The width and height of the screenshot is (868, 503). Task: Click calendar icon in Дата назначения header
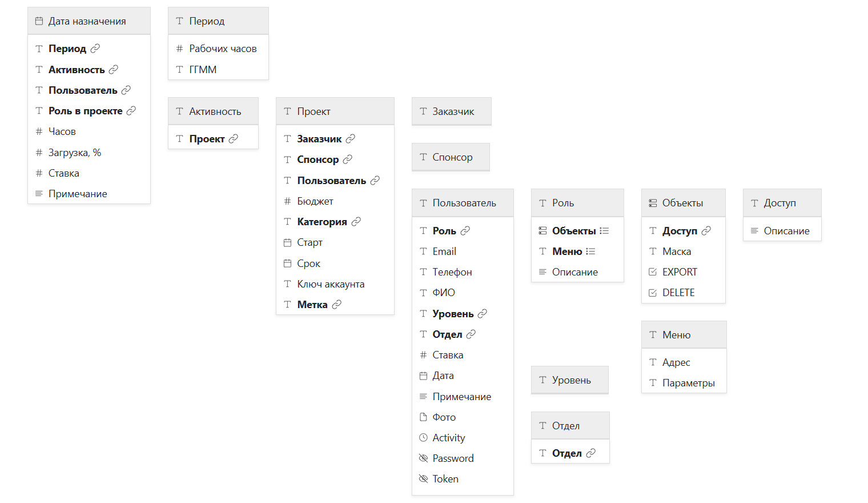39,21
